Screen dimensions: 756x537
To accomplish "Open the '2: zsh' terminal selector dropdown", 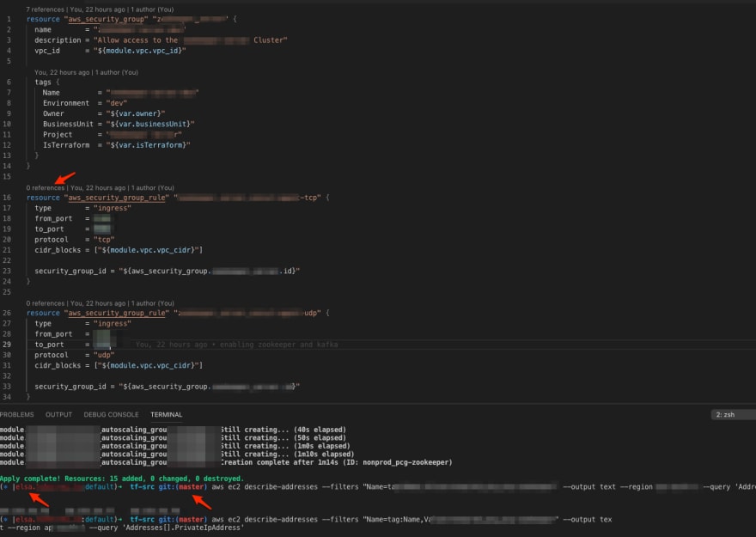I will tap(733, 414).
